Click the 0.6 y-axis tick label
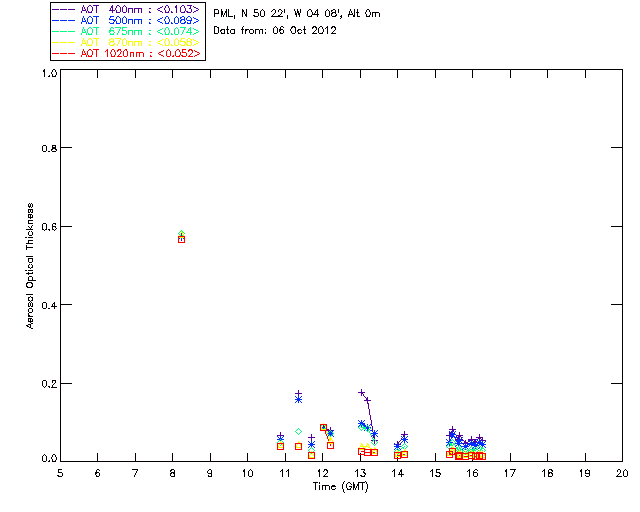Viewport: 640px width, 512px height. (49, 227)
